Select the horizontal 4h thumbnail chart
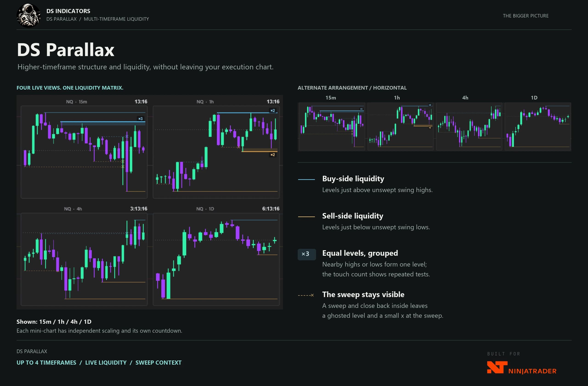 coord(469,127)
